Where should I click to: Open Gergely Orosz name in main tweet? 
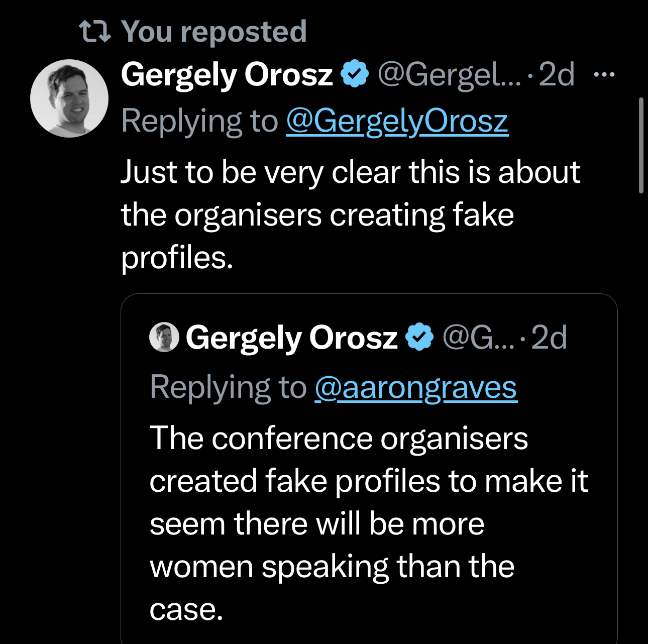click(x=227, y=75)
